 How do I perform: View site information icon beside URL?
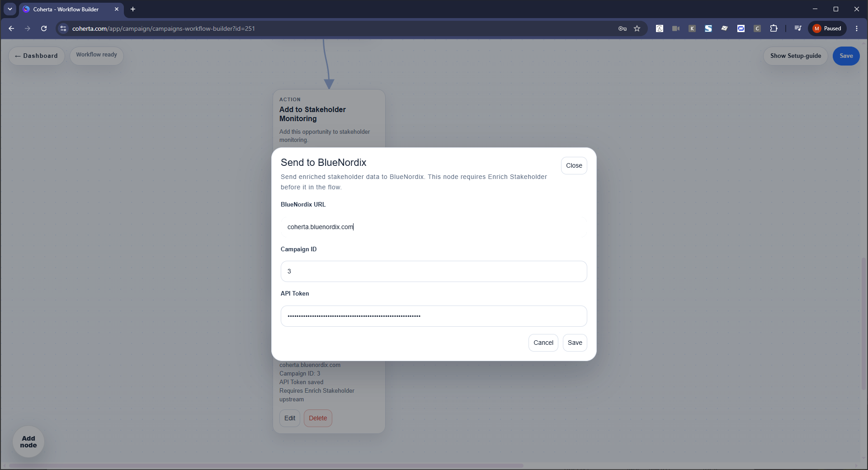click(63, 28)
